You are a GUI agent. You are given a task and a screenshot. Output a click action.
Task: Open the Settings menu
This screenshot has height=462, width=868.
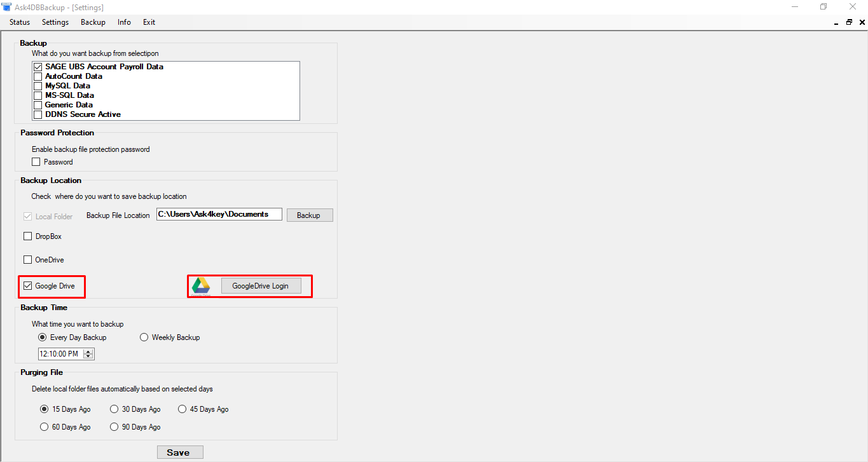click(x=55, y=22)
